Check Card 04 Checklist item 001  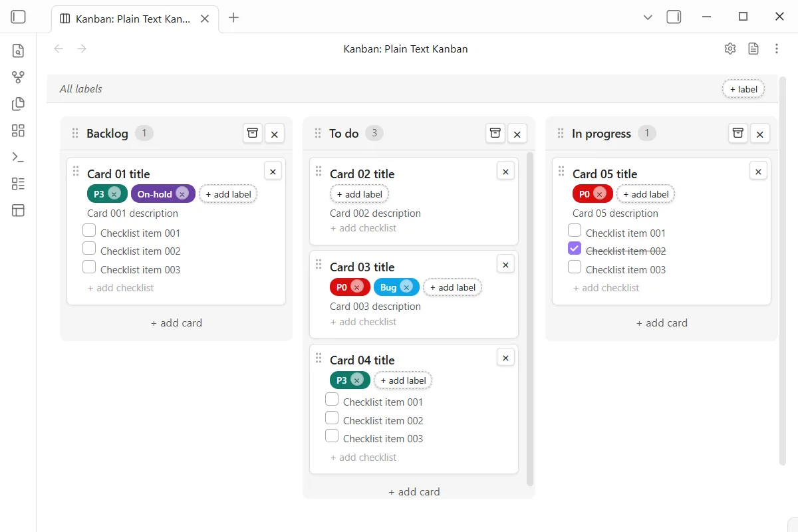click(332, 400)
